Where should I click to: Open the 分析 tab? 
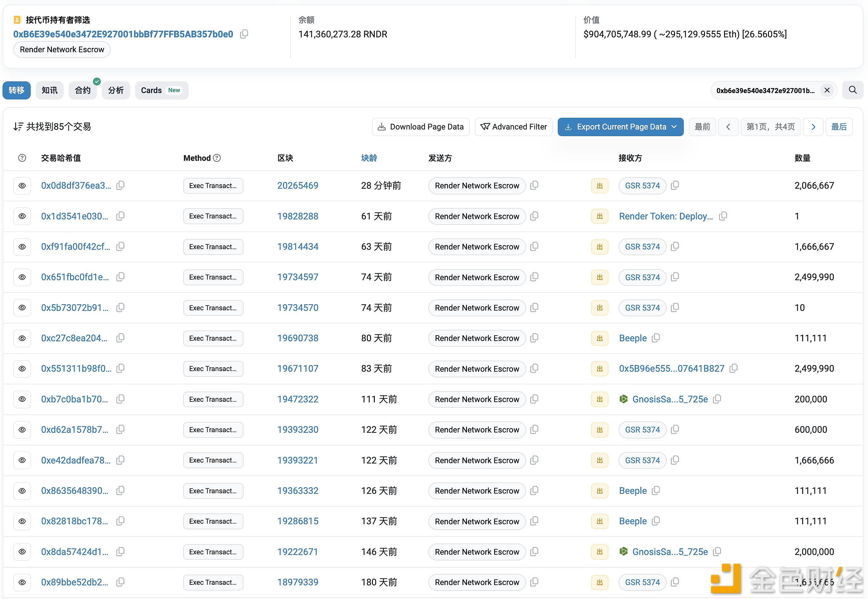pos(116,90)
